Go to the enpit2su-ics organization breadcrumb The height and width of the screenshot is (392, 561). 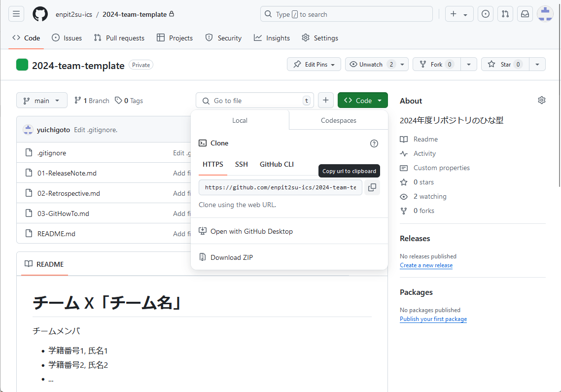click(74, 14)
